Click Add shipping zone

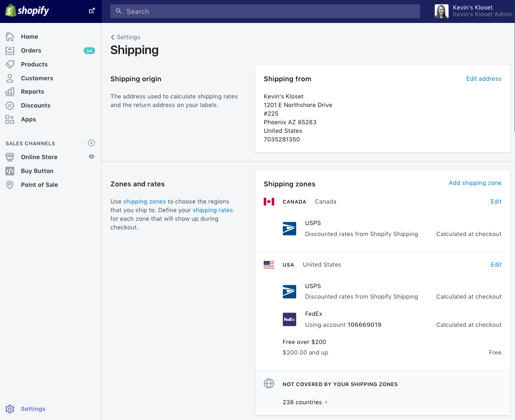475,183
